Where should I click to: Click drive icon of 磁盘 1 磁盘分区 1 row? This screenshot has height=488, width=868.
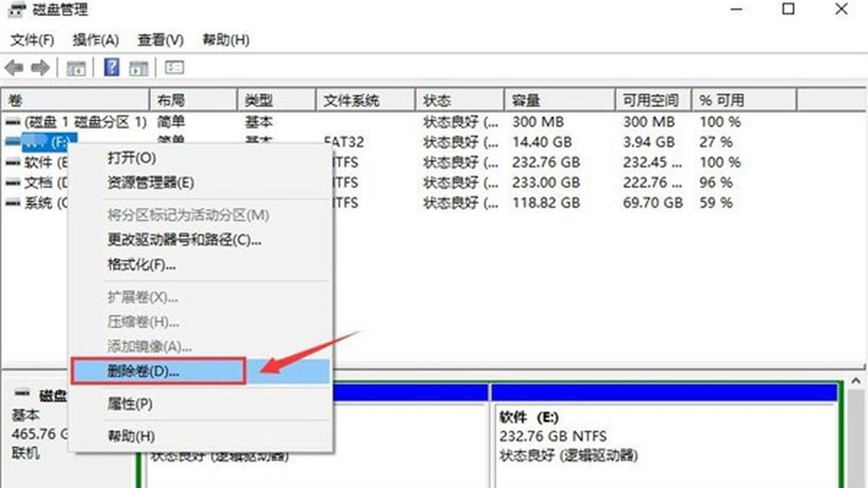12,122
